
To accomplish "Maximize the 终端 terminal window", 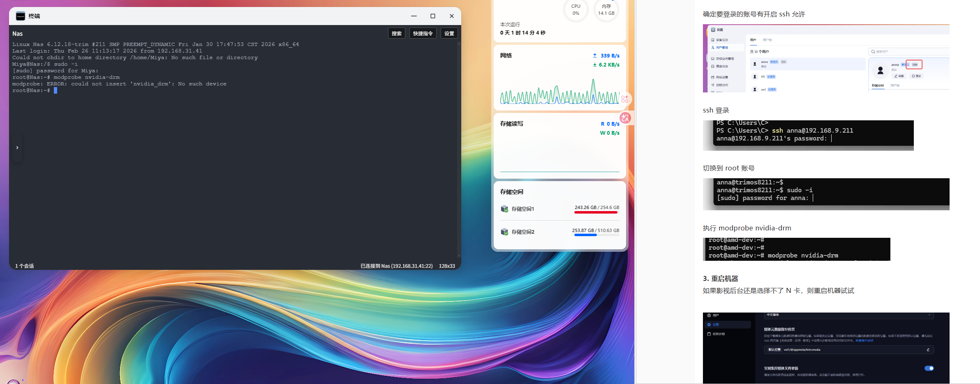I will tap(433, 16).
